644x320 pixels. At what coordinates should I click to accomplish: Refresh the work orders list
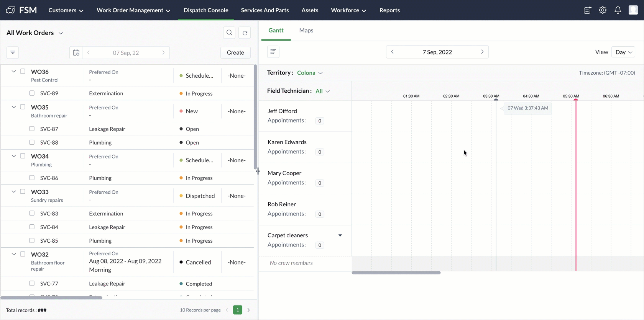pyautogui.click(x=245, y=33)
